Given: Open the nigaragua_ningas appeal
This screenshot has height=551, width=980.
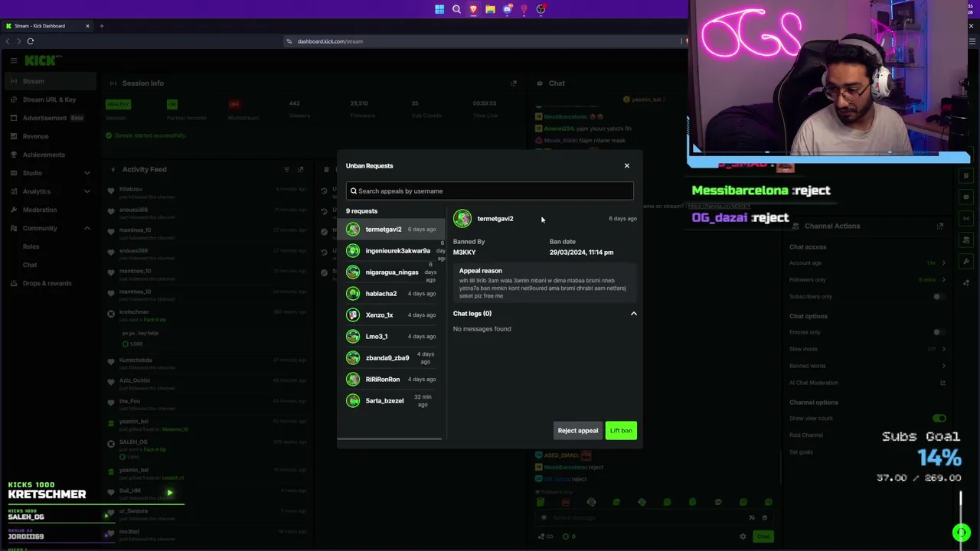Looking at the screenshot, I should (x=391, y=272).
